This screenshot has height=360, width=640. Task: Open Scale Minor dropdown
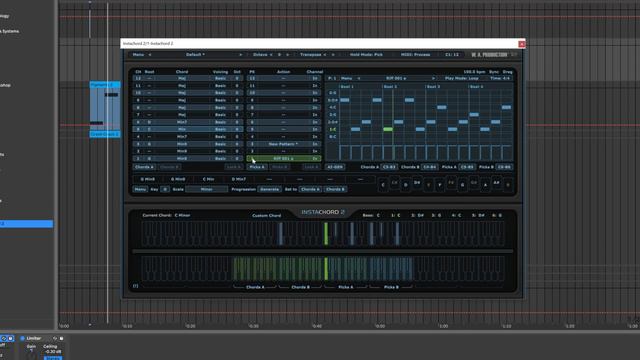click(x=207, y=189)
